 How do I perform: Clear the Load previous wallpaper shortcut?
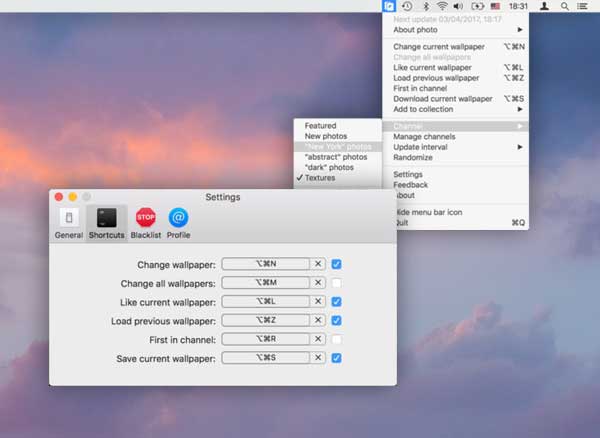coord(318,321)
